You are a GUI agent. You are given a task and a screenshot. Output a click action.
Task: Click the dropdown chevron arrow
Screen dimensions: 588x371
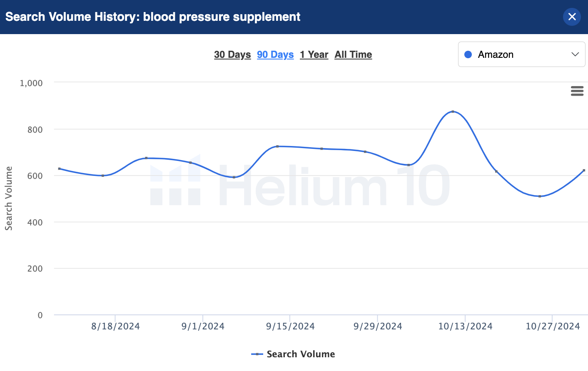click(x=575, y=54)
